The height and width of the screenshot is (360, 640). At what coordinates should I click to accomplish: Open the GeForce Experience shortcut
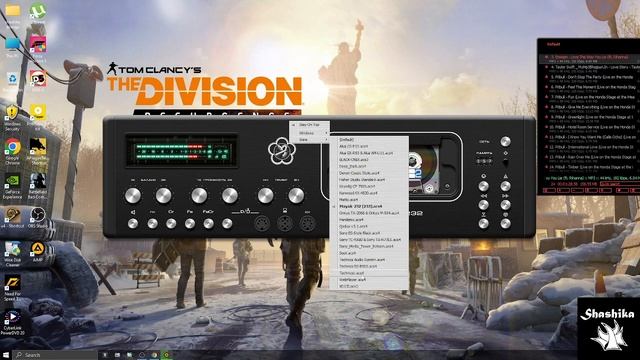click(x=12, y=186)
